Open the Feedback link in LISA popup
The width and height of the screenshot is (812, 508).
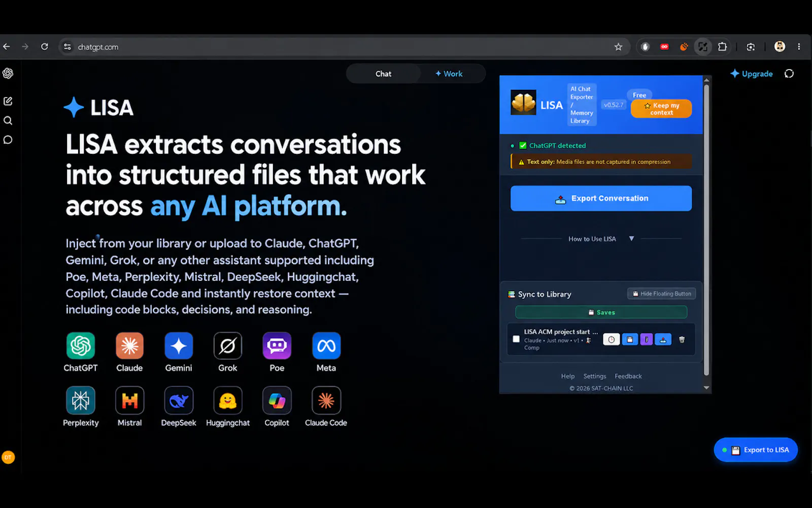pos(628,376)
